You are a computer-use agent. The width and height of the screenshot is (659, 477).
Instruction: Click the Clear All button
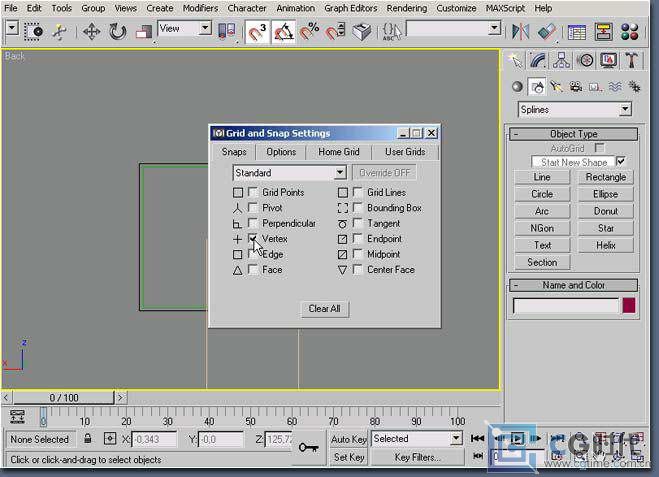point(324,308)
